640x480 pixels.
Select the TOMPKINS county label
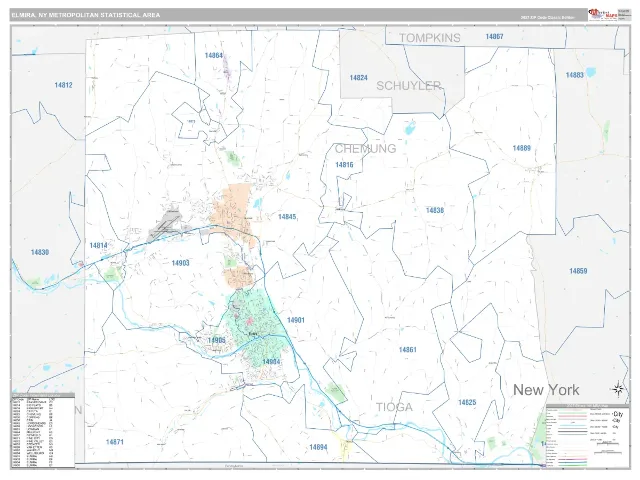coord(430,38)
